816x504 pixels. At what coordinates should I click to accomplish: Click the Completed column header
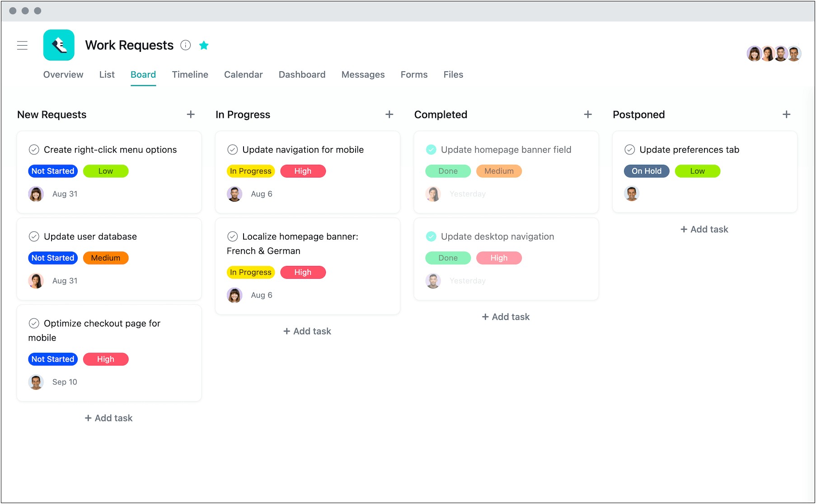(441, 115)
